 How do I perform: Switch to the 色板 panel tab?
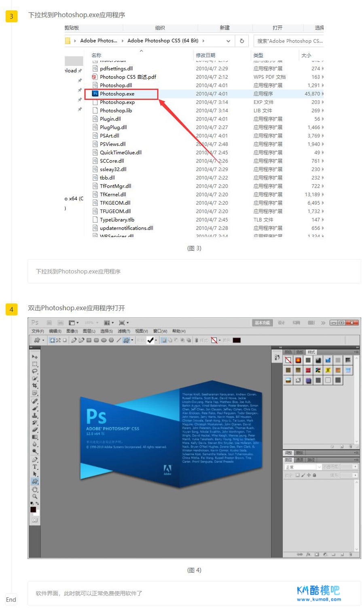tap(300, 352)
